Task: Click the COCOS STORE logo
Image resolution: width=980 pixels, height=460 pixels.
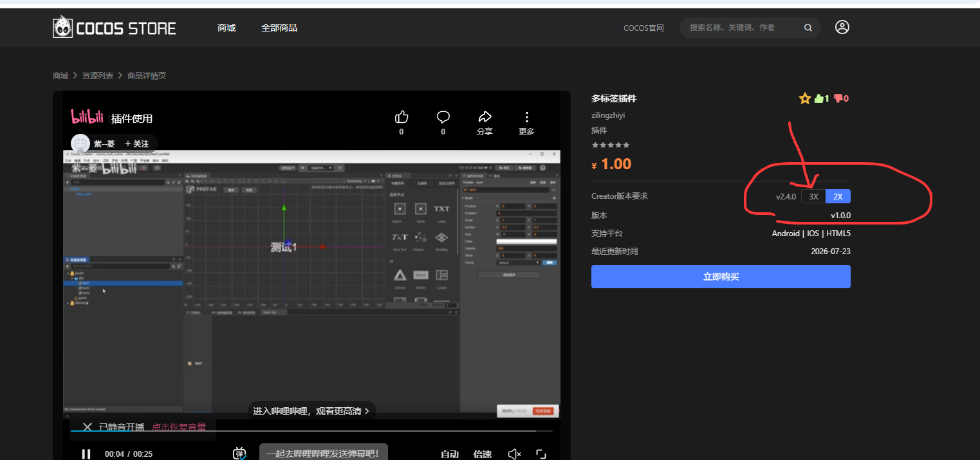Action: 114,28
